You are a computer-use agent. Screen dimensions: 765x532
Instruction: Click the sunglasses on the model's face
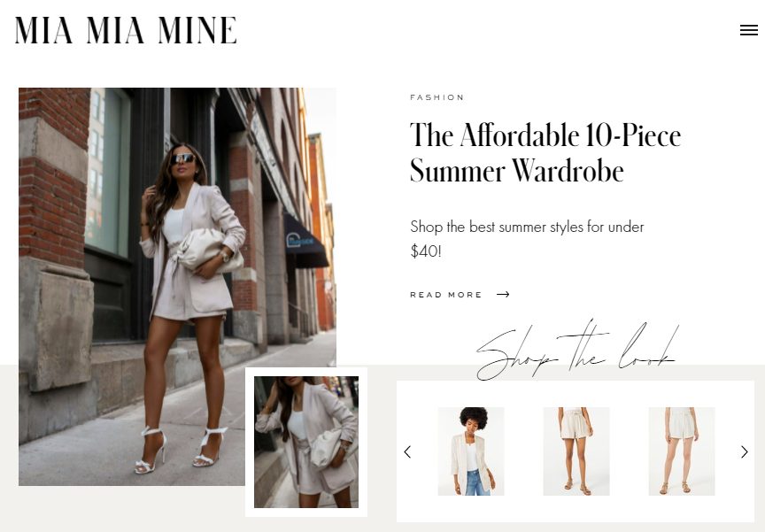tap(183, 158)
